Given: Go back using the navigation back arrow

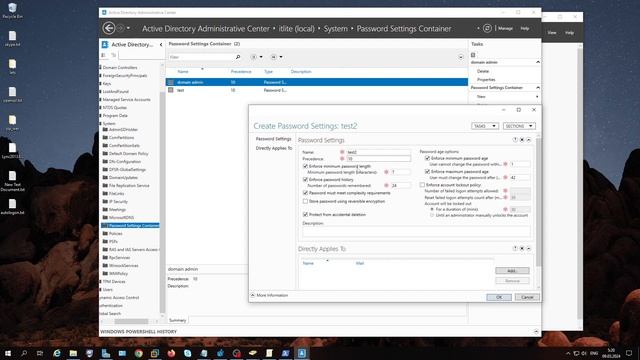Looking at the screenshot, I should (x=109, y=28).
